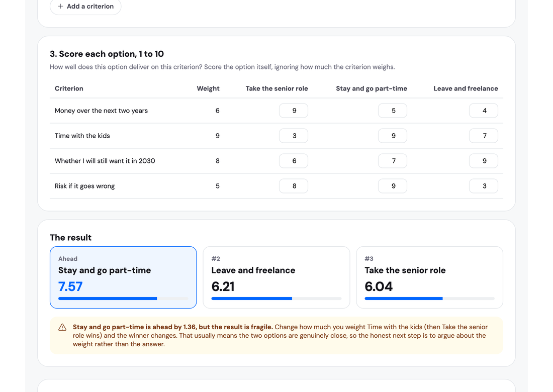Click the 6.21 score progress bar
Screen dimensions: 553x392
276,299
